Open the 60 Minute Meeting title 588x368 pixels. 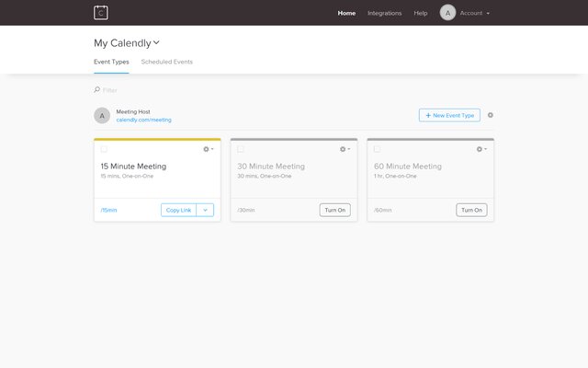[x=408, y=166]
